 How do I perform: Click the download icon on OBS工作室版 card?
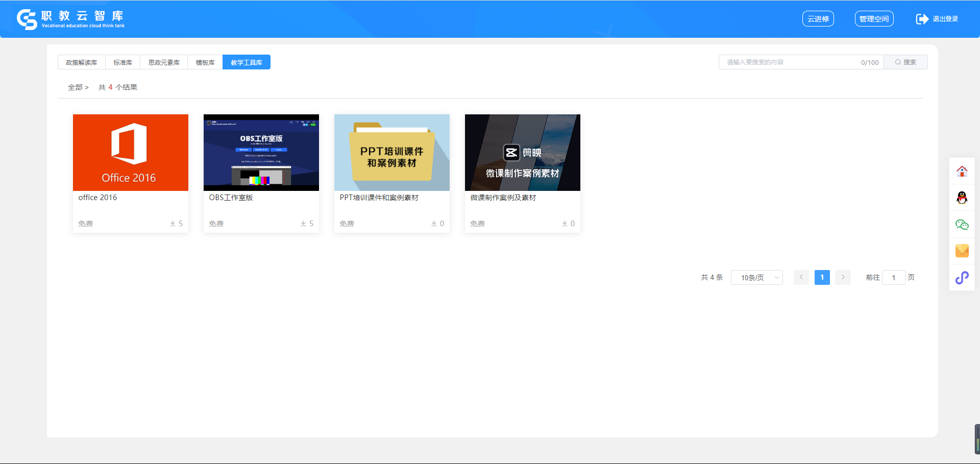coord(303,224)
